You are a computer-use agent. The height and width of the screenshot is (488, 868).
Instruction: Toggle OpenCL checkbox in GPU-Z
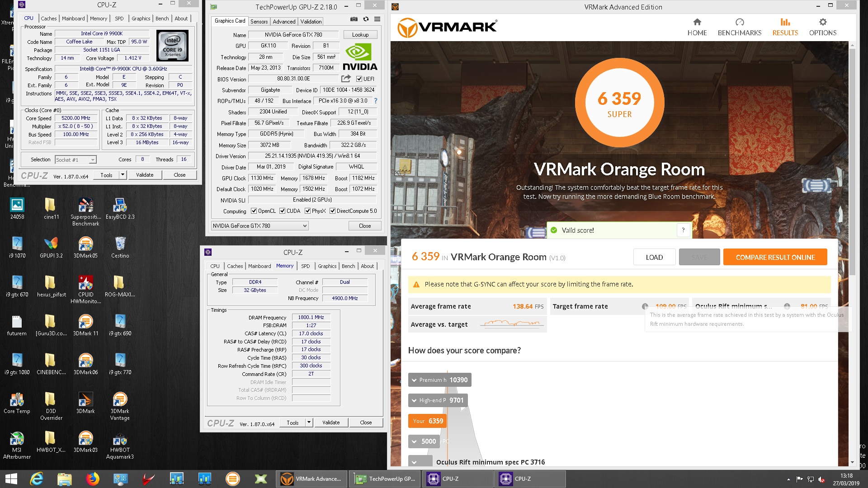point(254,211)
